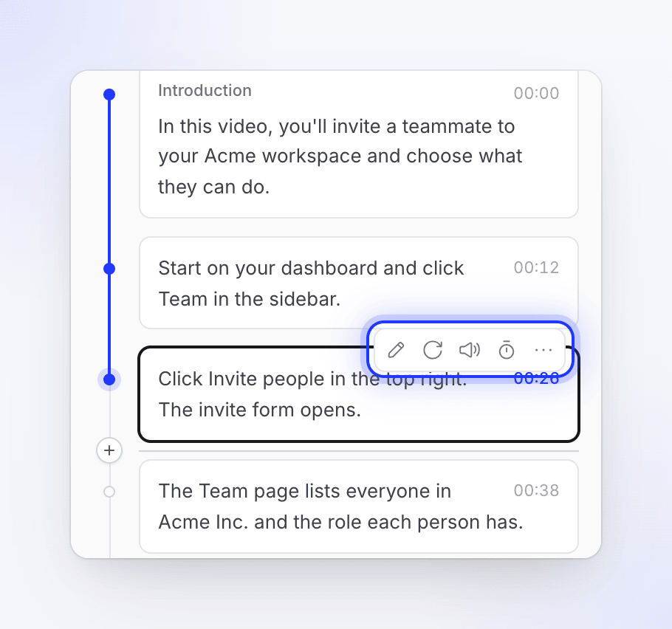Click the Introduction heading label

point(205,90)
